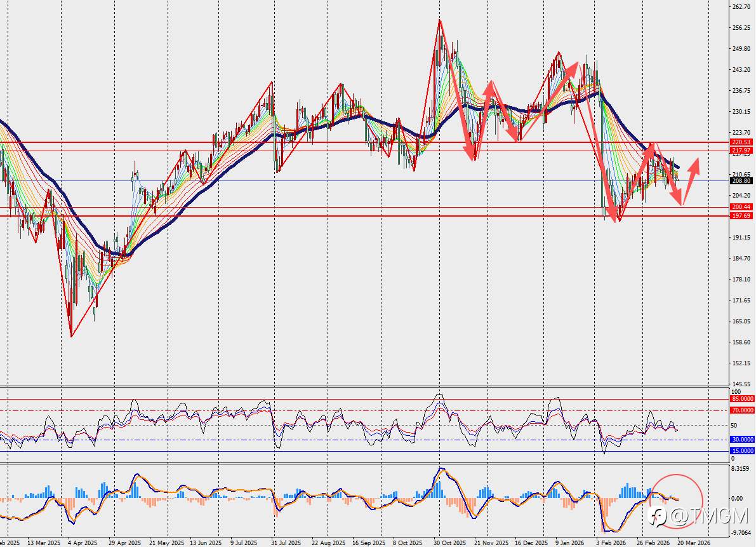The image size is (756, 547).
Task: Select the blue 15.0000 oscillator level tag
Action: [743, 451]
